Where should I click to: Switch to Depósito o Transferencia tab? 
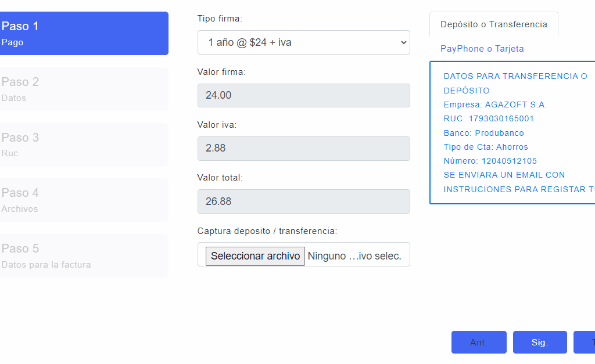click(493, 24)
